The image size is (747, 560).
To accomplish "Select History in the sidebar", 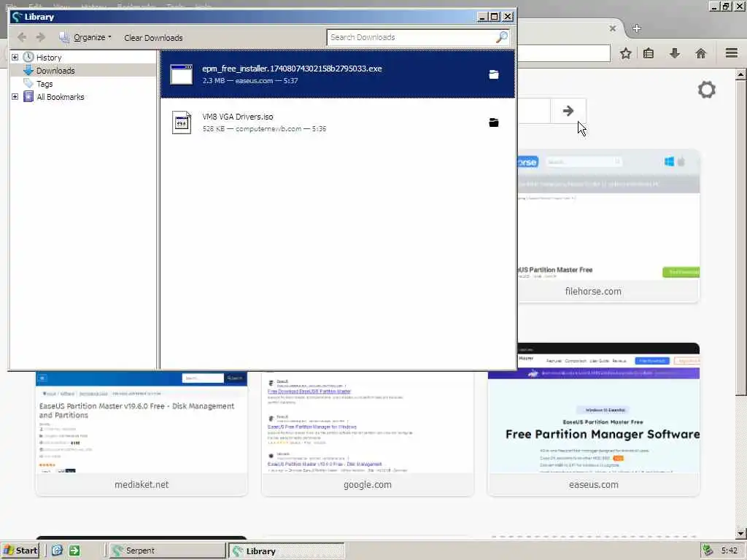I will coord(49,58).
